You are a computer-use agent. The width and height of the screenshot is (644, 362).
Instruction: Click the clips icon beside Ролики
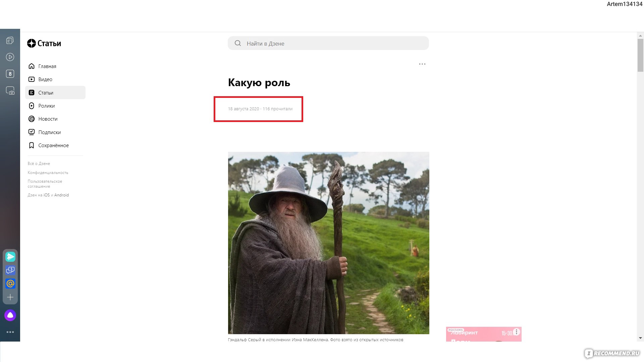(x=32, y=106)
